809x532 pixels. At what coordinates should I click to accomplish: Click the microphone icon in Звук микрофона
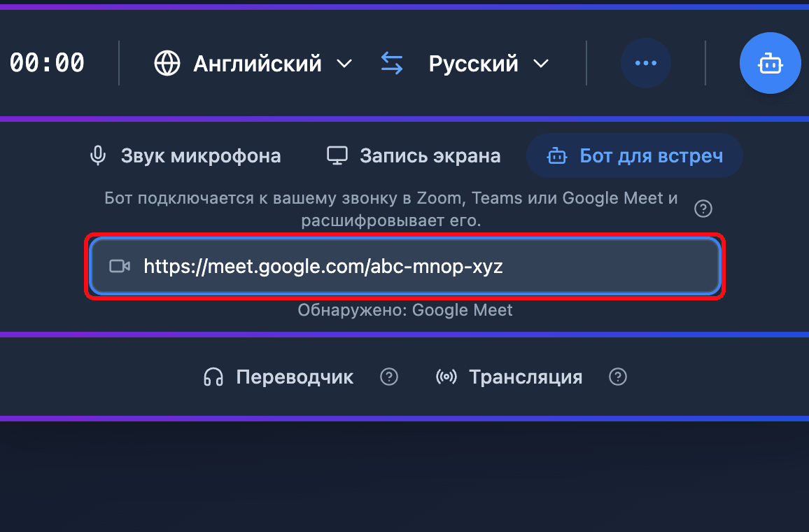(x=98, y=155)
